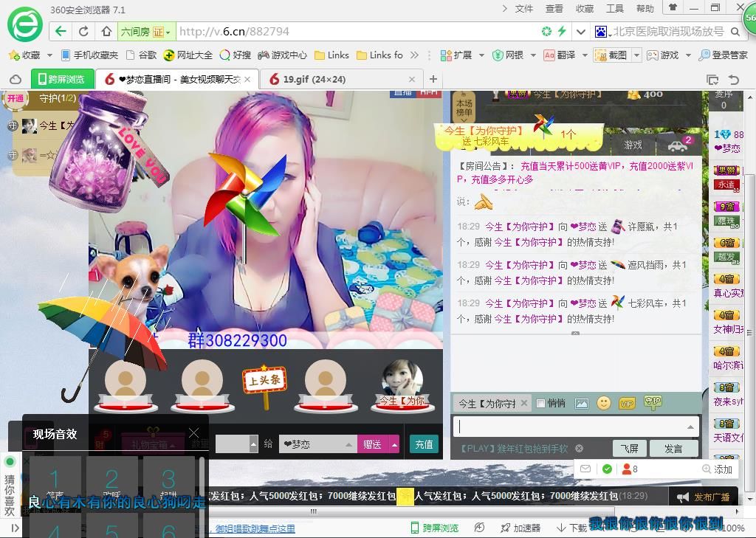Click the 添加 add contact link
This screenshot has height=538, width=756.
pos(718,469)
